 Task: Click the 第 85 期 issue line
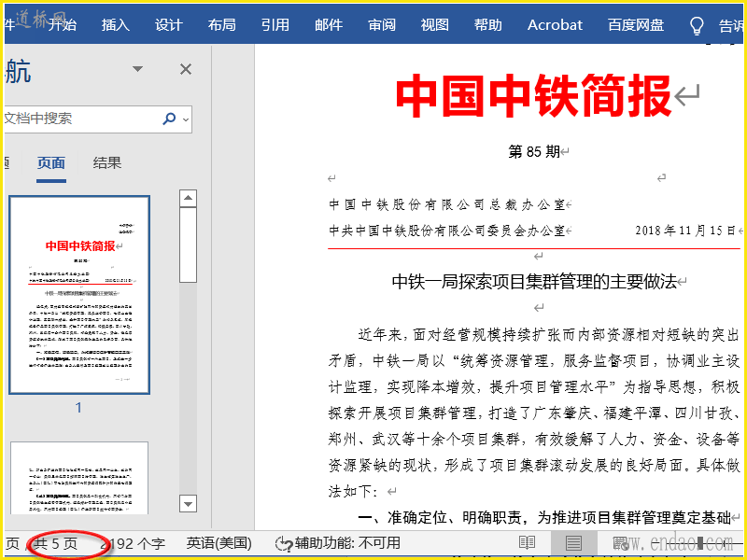point(534,152)
